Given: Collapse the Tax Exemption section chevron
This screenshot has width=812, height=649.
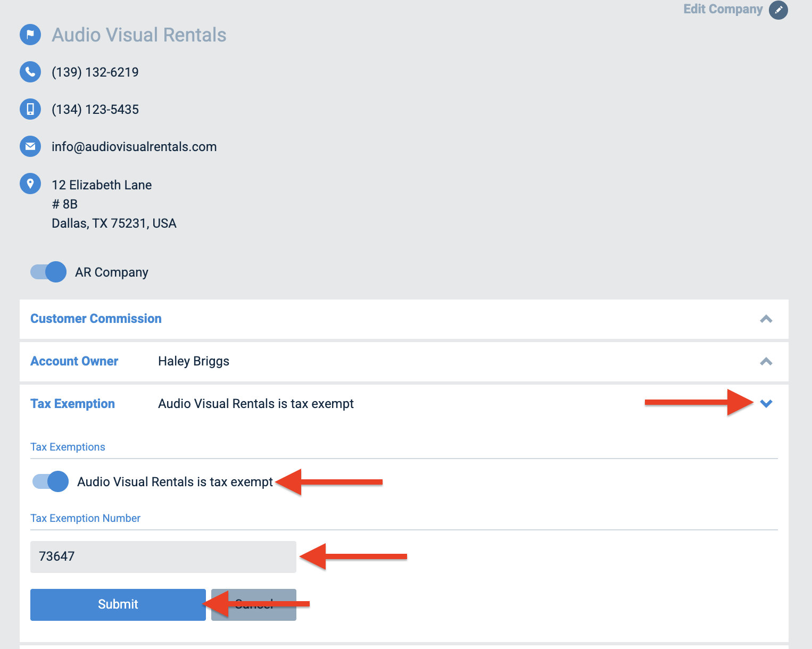Looking at the screenshot, I should coord(766,404).
